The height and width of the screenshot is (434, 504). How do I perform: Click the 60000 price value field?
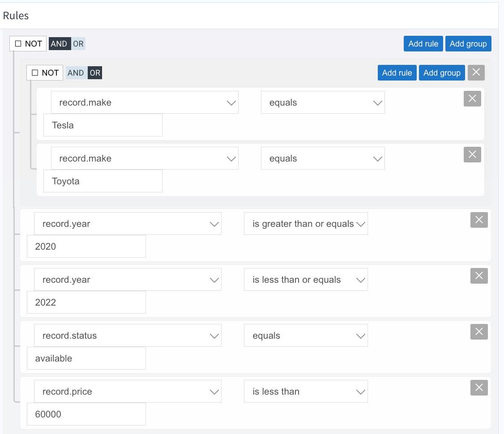tap(86, 414)
